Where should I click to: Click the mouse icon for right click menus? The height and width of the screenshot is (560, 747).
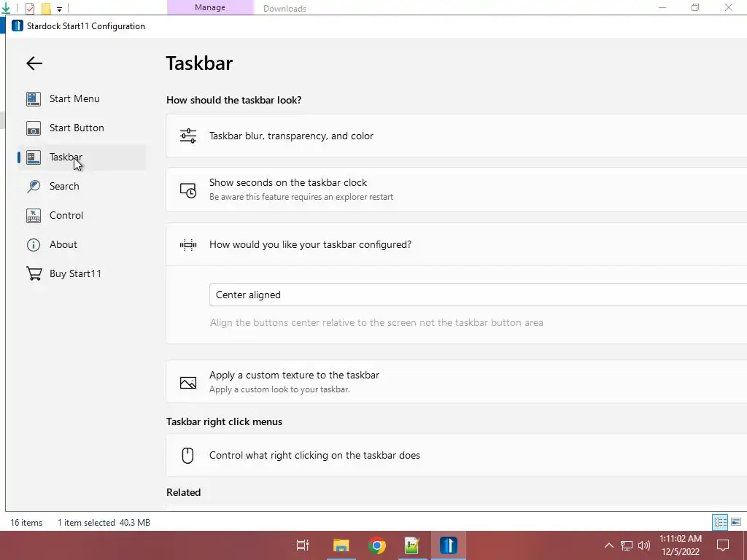187,455
